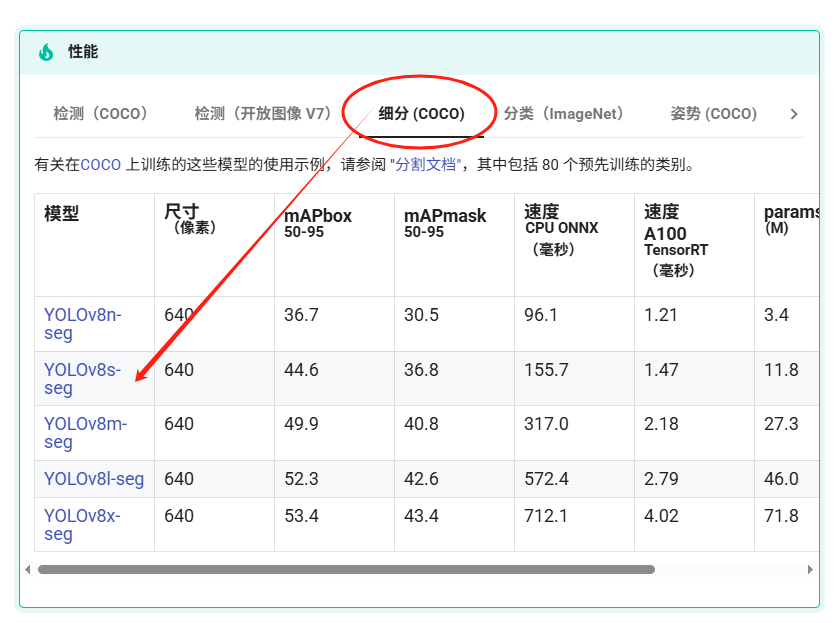Viewport: 834px width, 623px height.
Task: Click the TensorRT speed 2.79
Action: (661, 478)
